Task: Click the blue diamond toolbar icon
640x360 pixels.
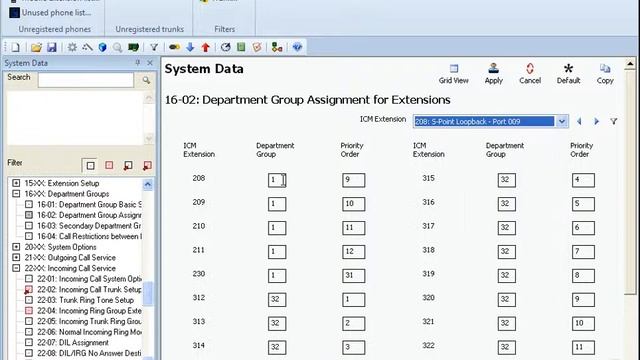Action: [x=297, y=47]
